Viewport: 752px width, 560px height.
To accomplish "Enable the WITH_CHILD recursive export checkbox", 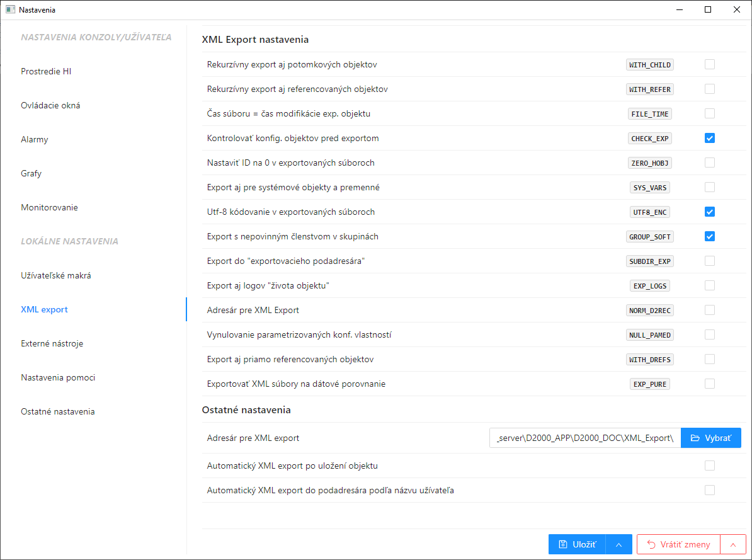I will tap(710, 64).
